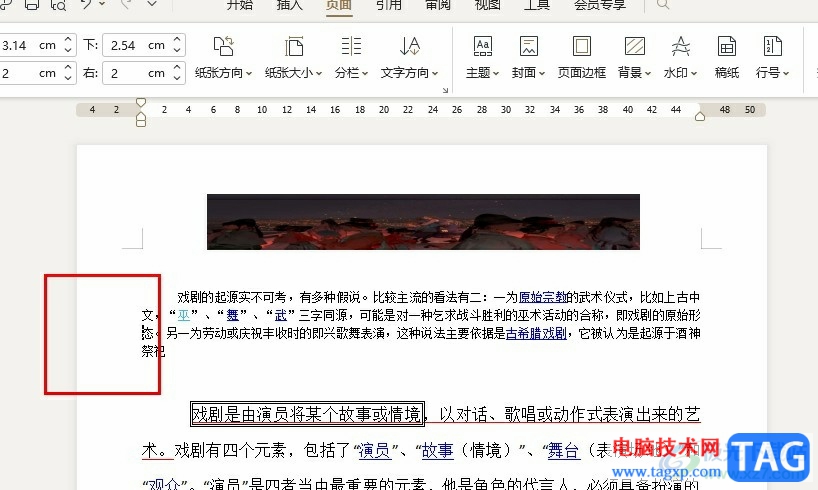Expand the 水印 dropdown arrow
Image resolution: width=818 pixels, height=490 pixels.
pyautogui.click(x=694, y=74)
